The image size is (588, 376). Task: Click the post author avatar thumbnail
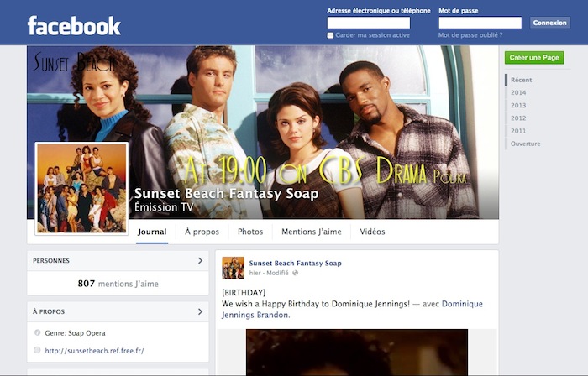coord(233,268)
